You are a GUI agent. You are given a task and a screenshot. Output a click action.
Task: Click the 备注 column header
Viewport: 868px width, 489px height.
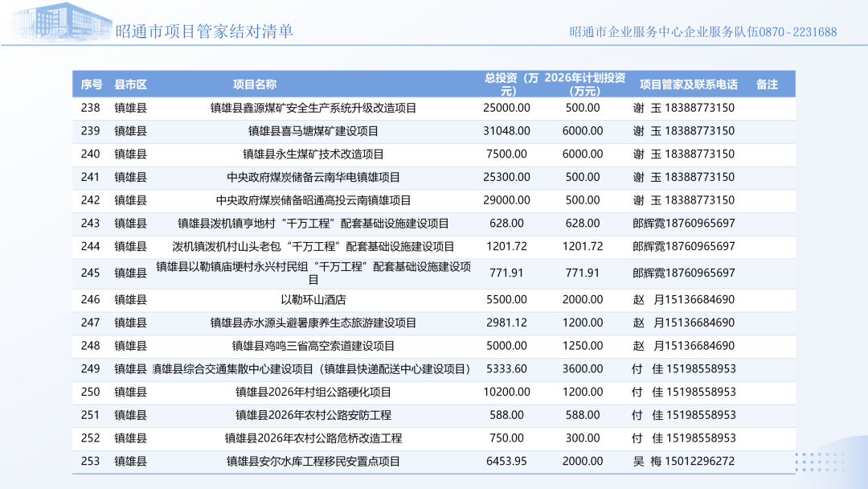pyautogui.click(x=768, y=84)
